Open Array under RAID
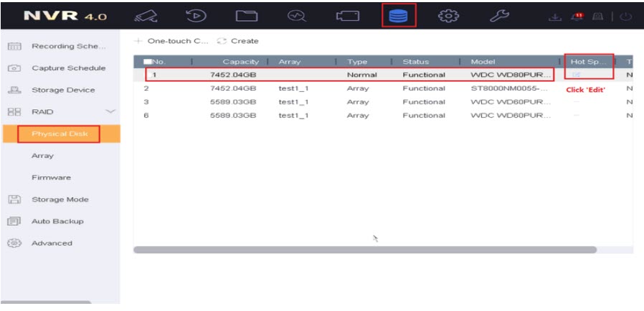 point(42,156)
